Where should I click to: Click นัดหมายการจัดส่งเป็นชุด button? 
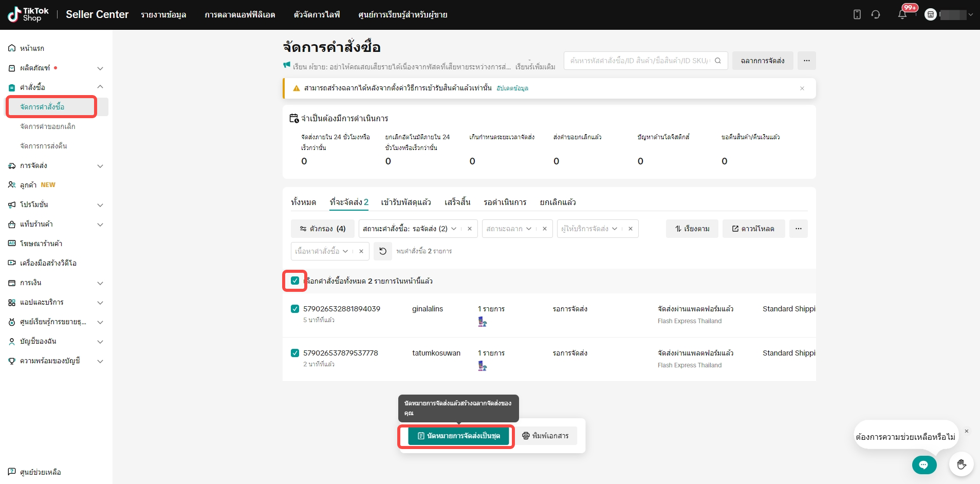458,436
